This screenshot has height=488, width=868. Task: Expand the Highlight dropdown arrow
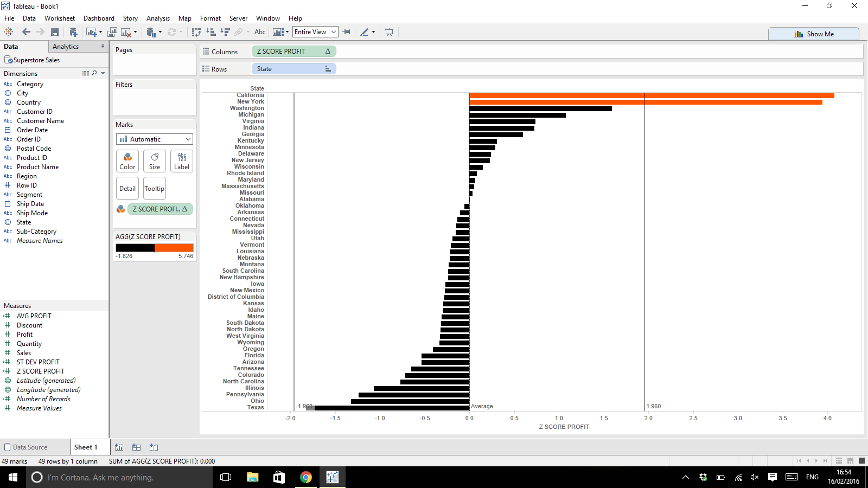(373, 32)
